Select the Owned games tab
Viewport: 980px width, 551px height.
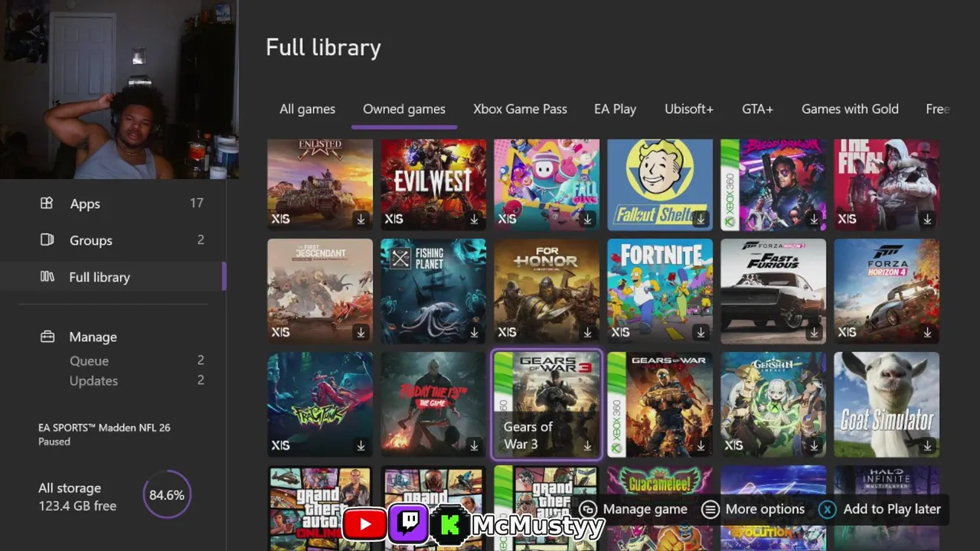(x=404, y=109)
